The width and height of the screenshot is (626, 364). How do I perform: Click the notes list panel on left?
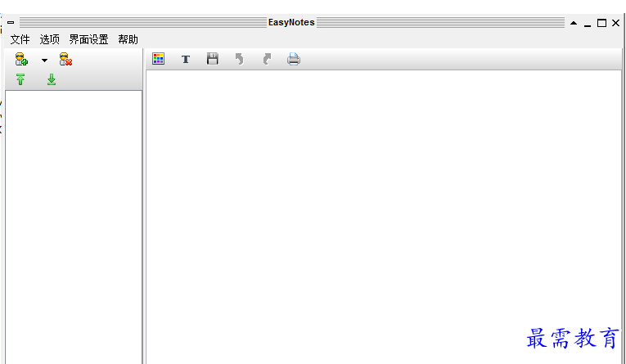click(x=74, y=227)
